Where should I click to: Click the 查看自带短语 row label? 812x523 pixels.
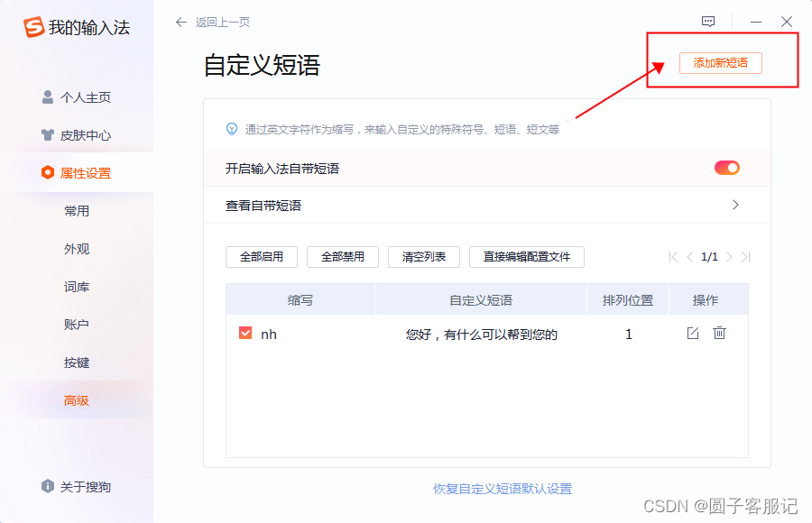(x=263, y=206)
